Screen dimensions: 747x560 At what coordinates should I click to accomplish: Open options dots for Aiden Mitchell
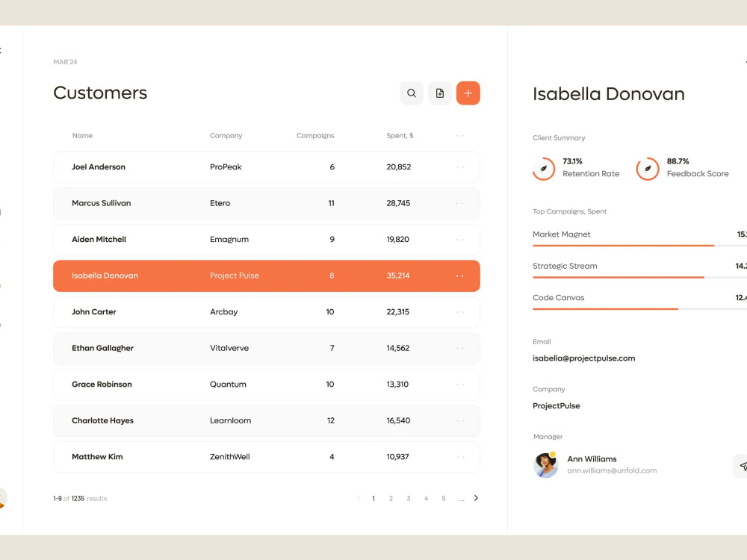click(x=459, y=240)
